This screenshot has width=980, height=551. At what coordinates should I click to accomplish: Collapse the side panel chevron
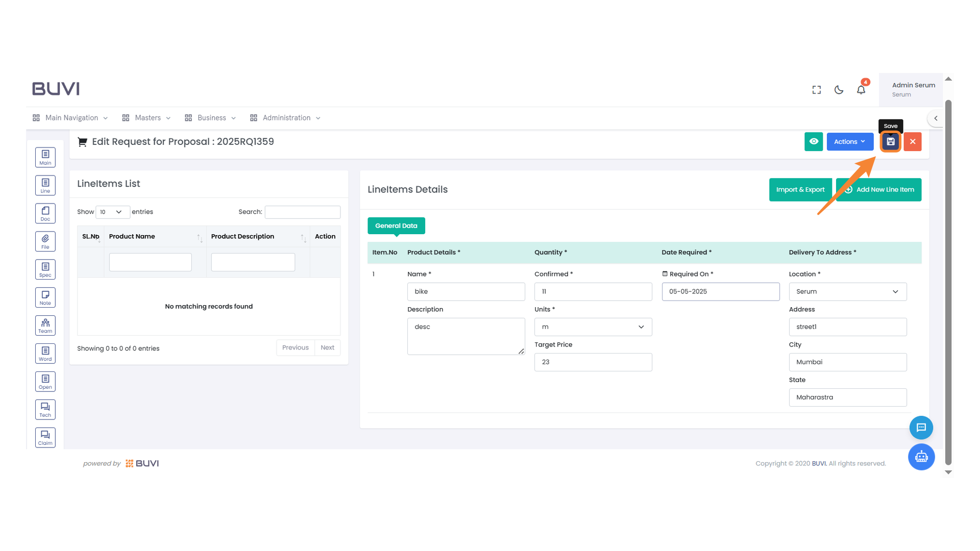click(x=936, y=118)
